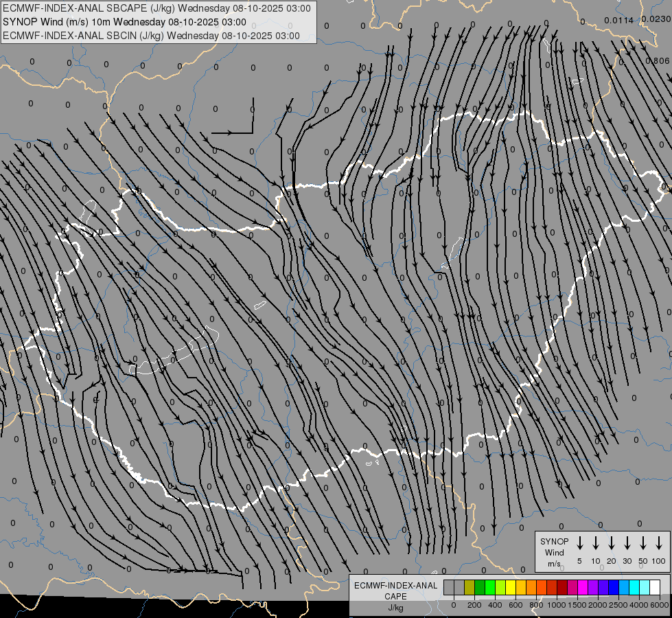
Task: Click the 5 m/s wind arrow in legend
Action: coord(579,543)
